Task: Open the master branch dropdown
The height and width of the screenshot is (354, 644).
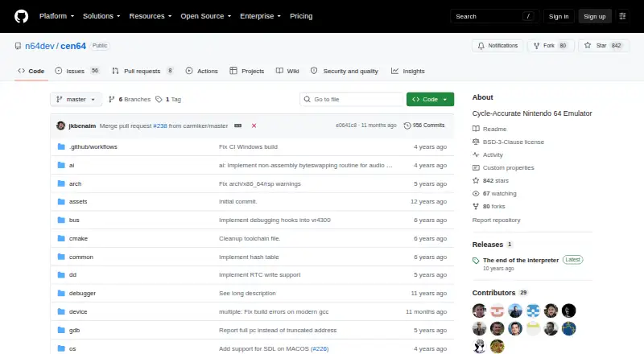Action: pyautogui.click(x=76, y=100)
